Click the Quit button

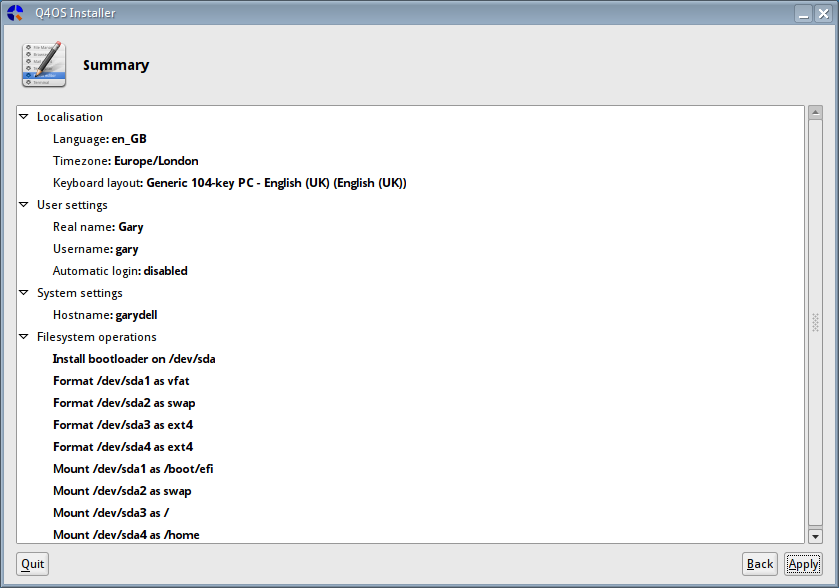tap(33, 564)
